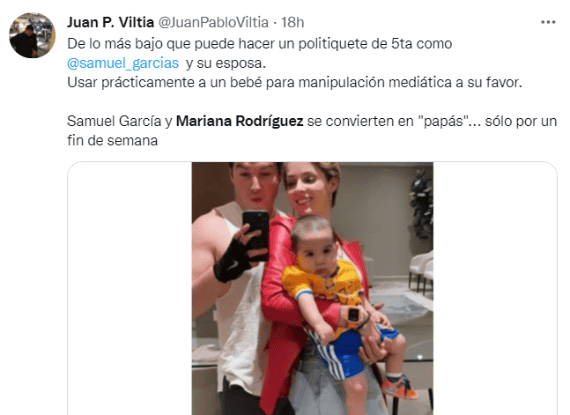This screenshot has width=570, height=415.
Task: Select the line 'Usar prácticamente a un bebé'
Action: [x=294, y=82]
